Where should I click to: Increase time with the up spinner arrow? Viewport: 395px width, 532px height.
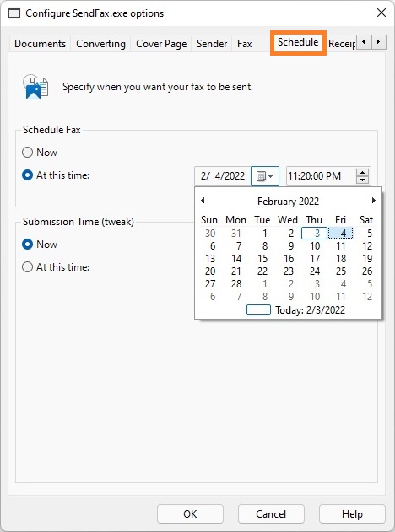pos(362,172)
